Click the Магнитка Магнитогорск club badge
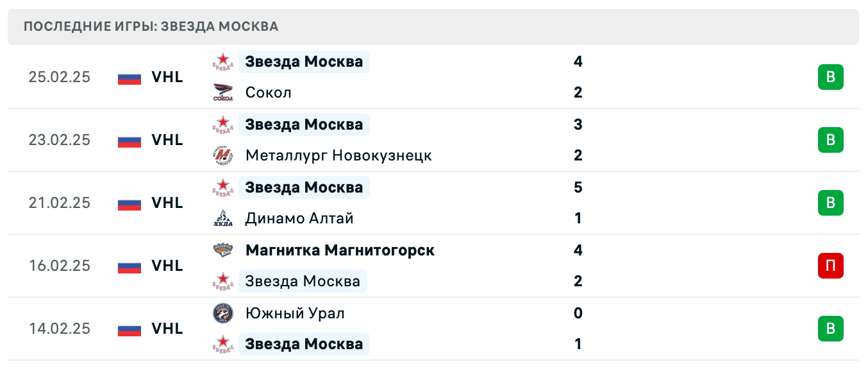This screenshot has width=868, height=371. (223, 250)
